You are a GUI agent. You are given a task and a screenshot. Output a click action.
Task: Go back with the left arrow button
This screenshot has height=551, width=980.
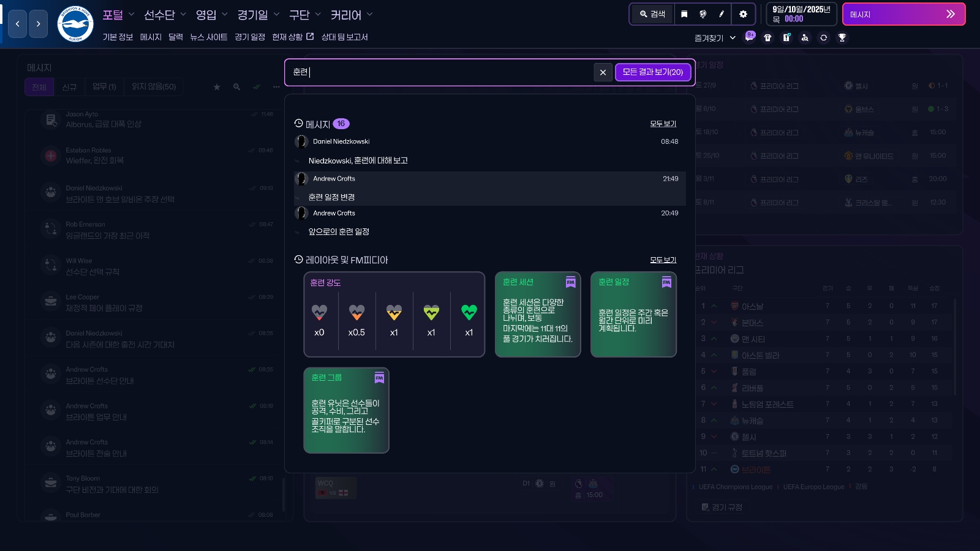[17, 24]
